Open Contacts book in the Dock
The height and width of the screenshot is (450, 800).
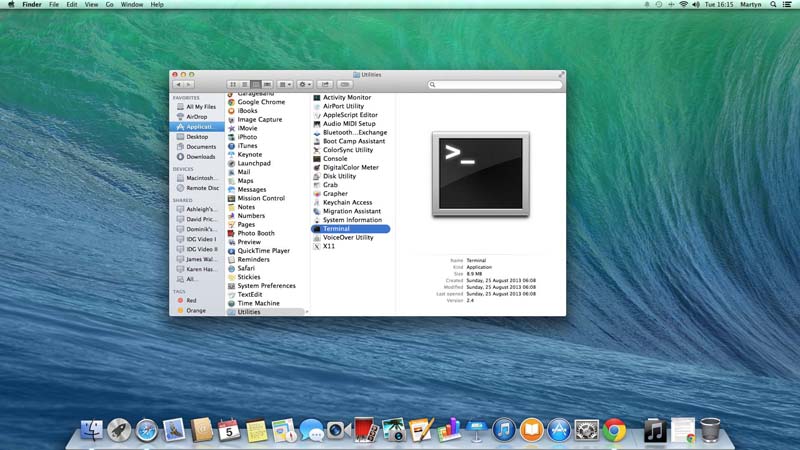point(202,430)
